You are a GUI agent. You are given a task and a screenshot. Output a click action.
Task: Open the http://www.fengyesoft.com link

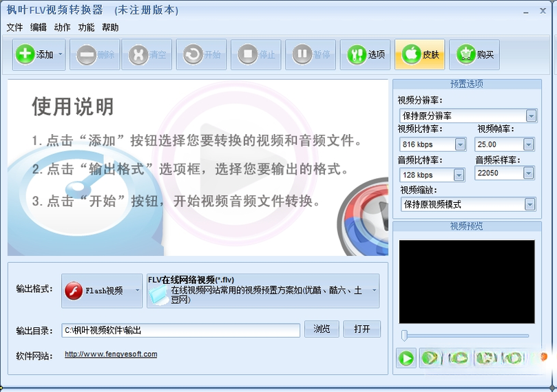[x=111, y=354]
